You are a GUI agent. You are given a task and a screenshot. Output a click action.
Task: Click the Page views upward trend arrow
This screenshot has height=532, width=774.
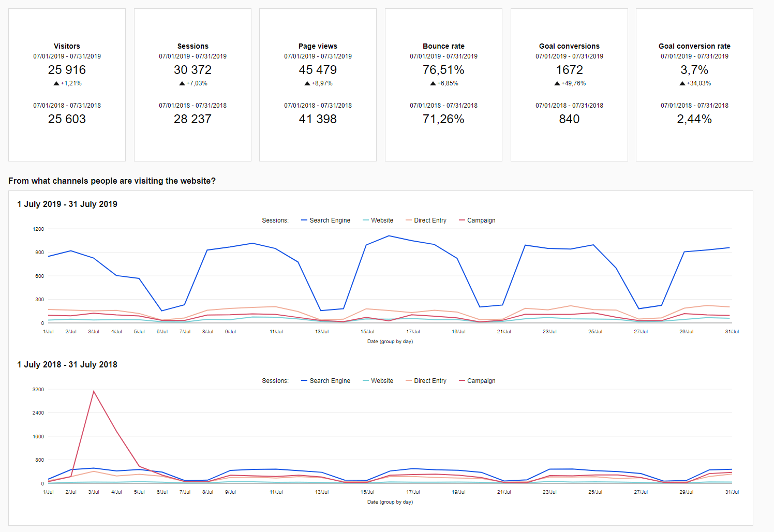[x=307, y=83]
